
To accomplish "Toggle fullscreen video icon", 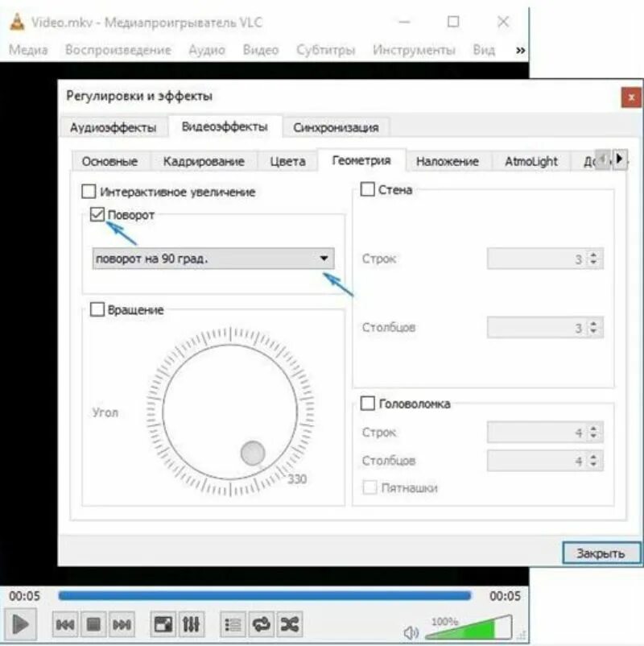I will pyautogui.click(x=163, y=624).
